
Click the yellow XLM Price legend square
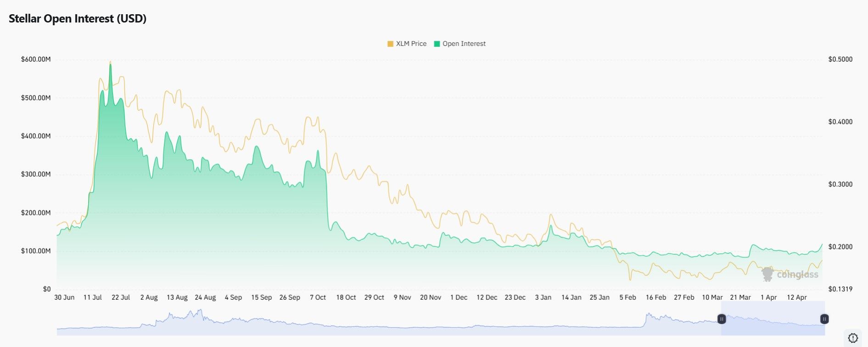[x=390, y=44]
